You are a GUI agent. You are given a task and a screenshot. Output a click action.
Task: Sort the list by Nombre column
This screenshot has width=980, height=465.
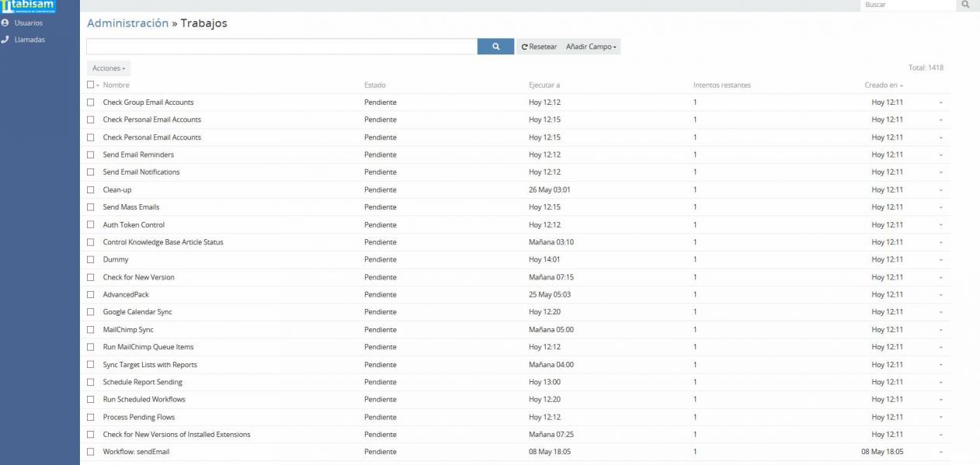pyautogui.click(x=116, y=85)
